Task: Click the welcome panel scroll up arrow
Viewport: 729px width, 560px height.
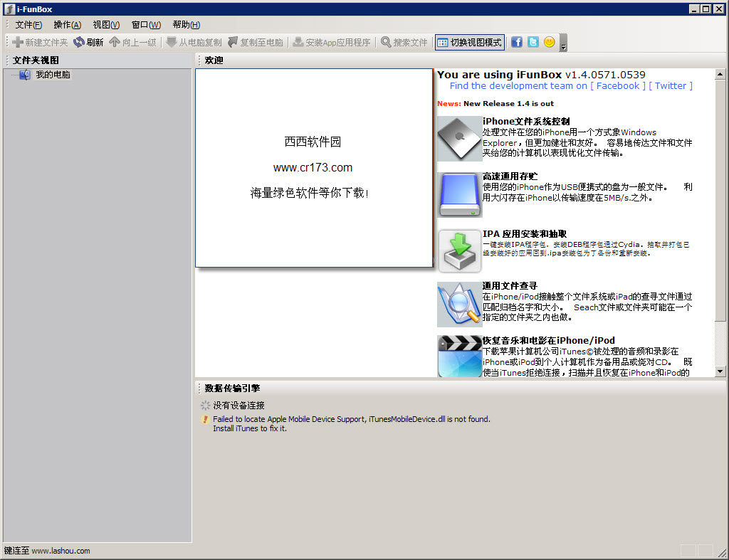Action: pyautogui.click(x=720, y=74)
